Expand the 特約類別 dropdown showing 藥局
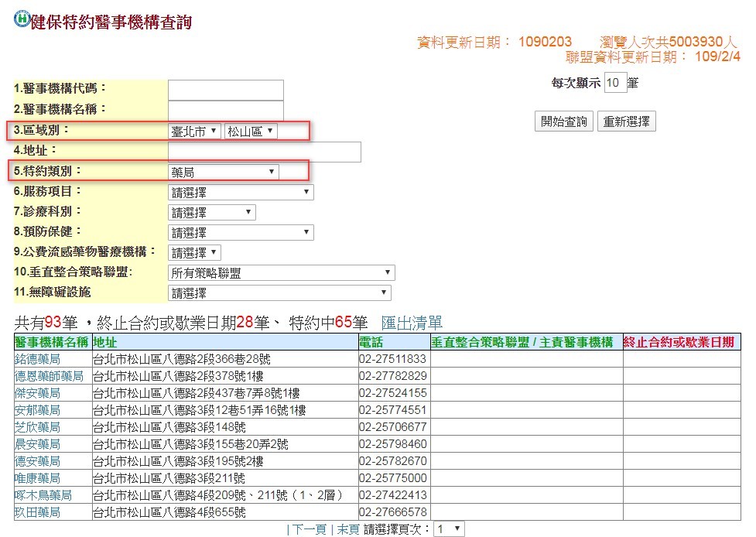Screen dimensions: 756x537 point(223,172)
